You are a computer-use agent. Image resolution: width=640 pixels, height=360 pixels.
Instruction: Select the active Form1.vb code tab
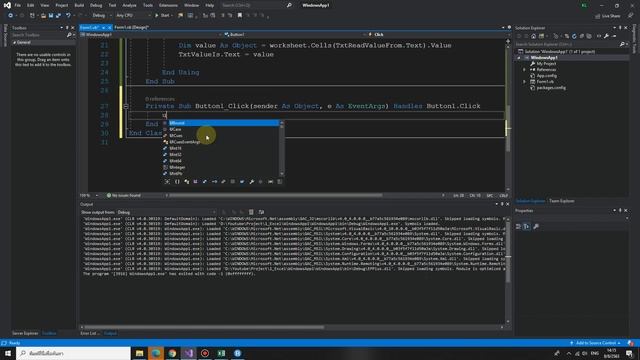(89, 27)
